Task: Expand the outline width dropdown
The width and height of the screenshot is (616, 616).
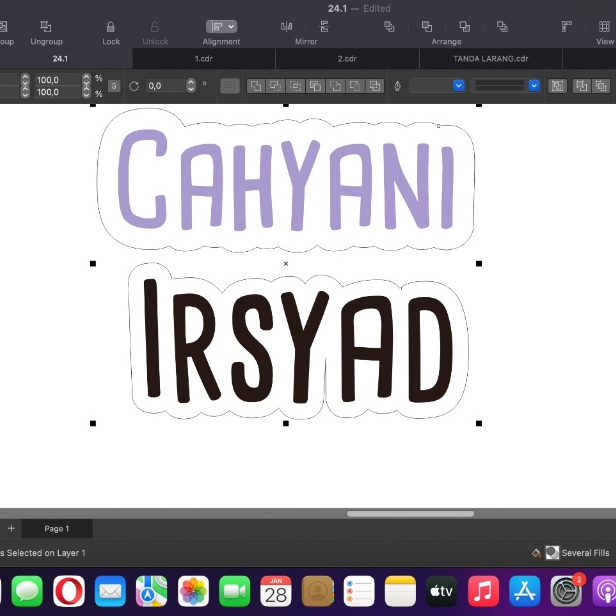Action: 438,86
